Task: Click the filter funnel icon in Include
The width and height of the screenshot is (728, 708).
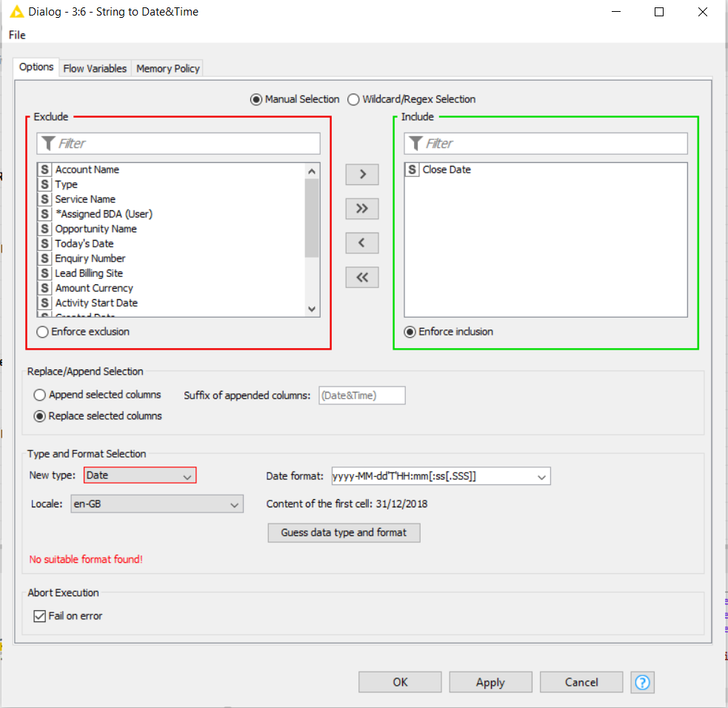Action: click(415, 144)
